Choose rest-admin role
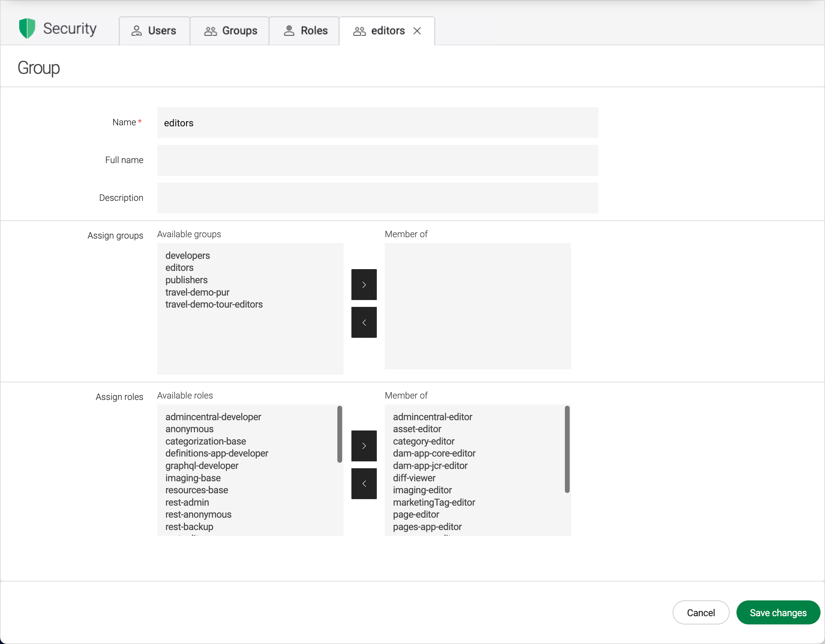This screenshot has width=825, height=644. tap(187, 502)
